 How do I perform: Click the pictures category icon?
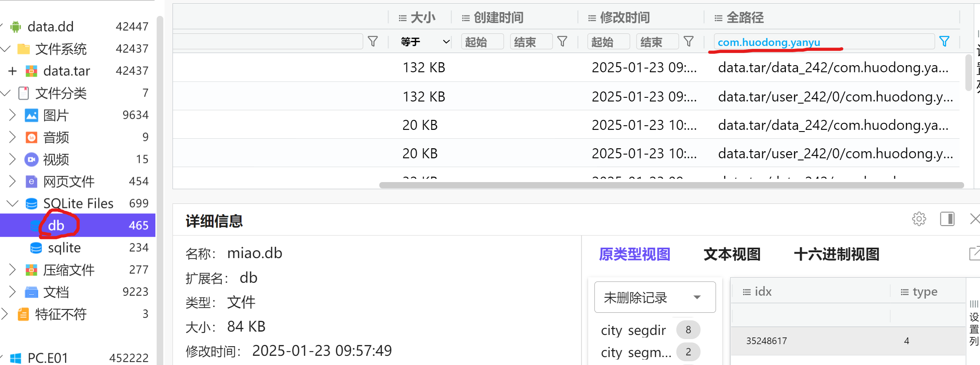click(x=31, y=115)
